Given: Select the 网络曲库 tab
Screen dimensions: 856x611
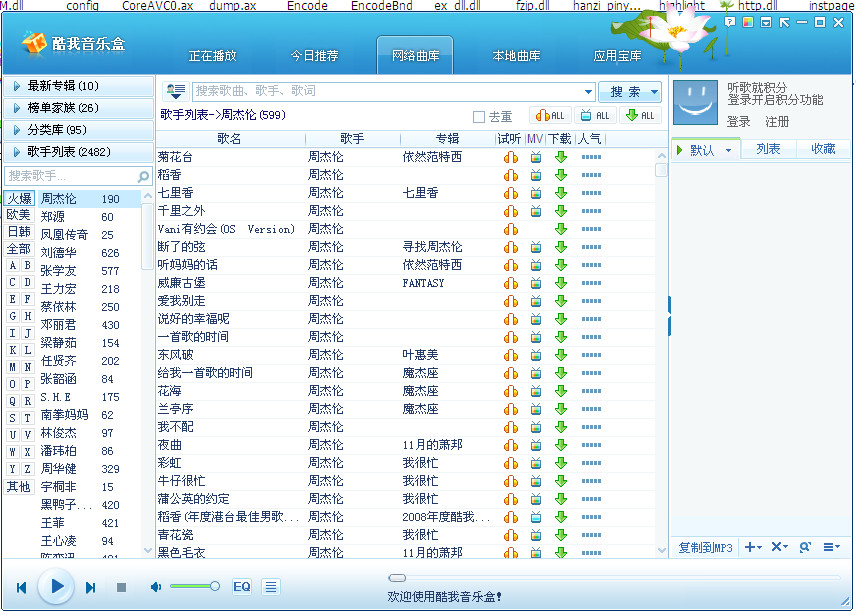Looking at the screenshot, I should coord(415,56).
